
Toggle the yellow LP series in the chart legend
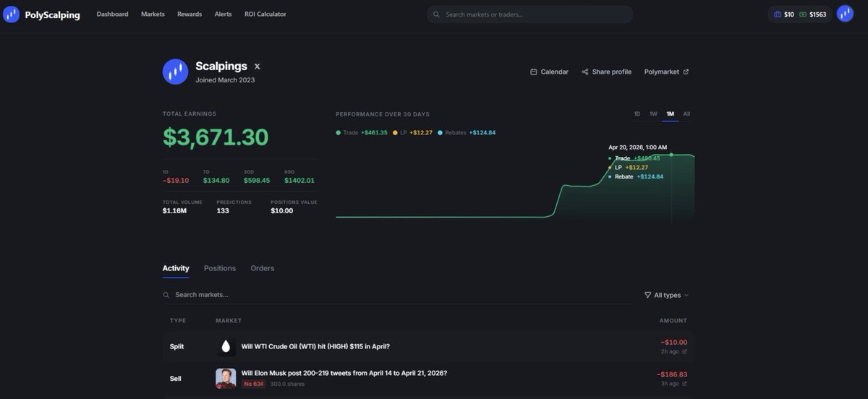coord(412,133)
